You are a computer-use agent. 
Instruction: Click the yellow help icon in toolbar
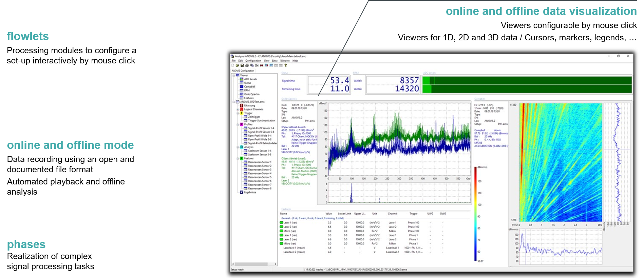click(286, 65)
